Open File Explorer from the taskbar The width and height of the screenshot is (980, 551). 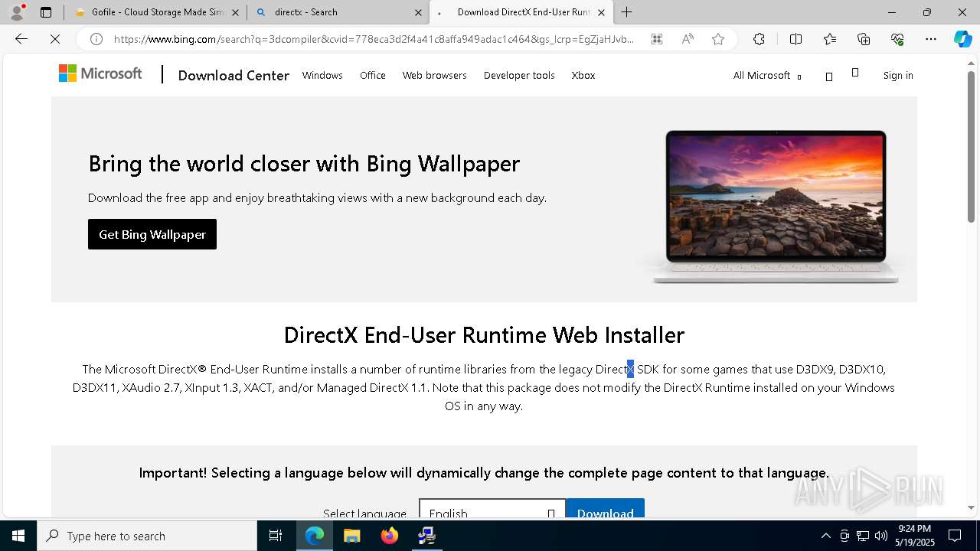352,536
